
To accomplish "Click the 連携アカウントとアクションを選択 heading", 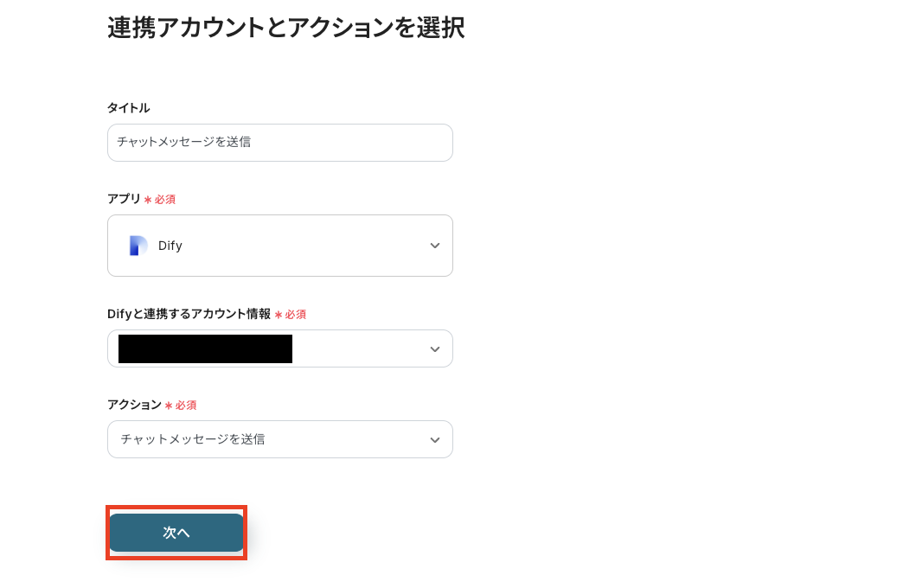I will pos(285,28).
